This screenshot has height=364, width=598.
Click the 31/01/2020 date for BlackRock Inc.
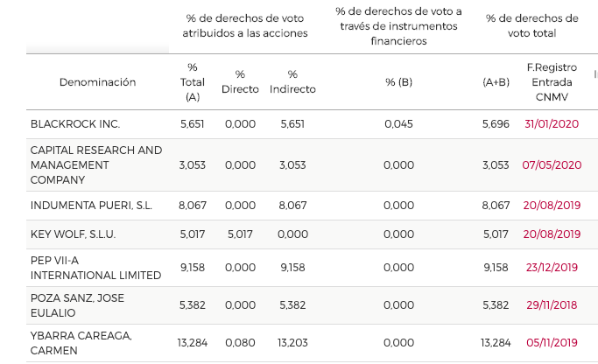click(552, 124)
